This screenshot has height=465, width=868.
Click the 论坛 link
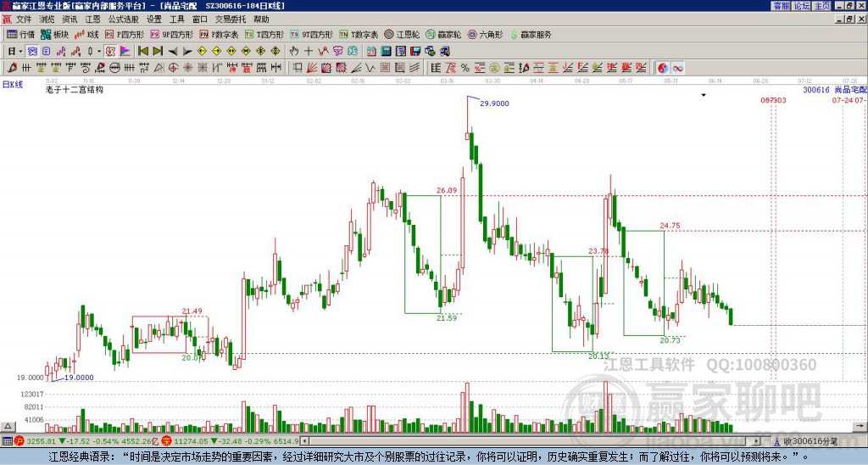[801, 6]
